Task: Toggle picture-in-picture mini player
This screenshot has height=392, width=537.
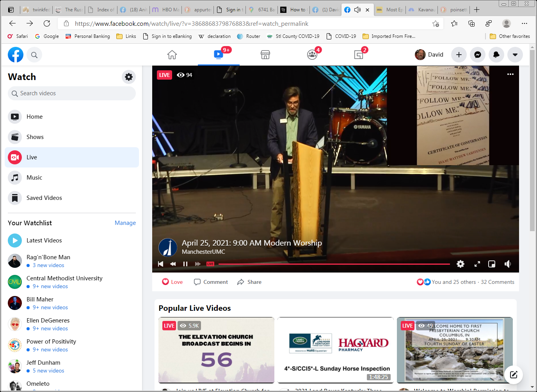Action: pos(492,264)
